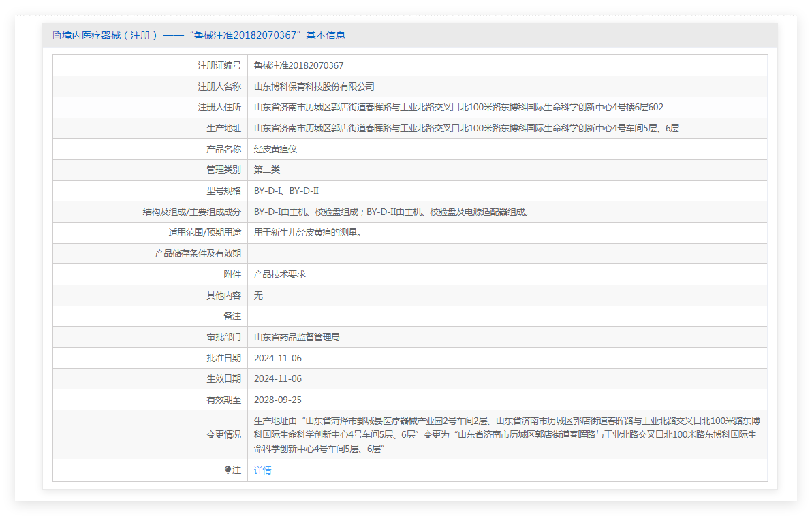
Task: Click the 其他内容 label cell
Action: pos(150,295)
